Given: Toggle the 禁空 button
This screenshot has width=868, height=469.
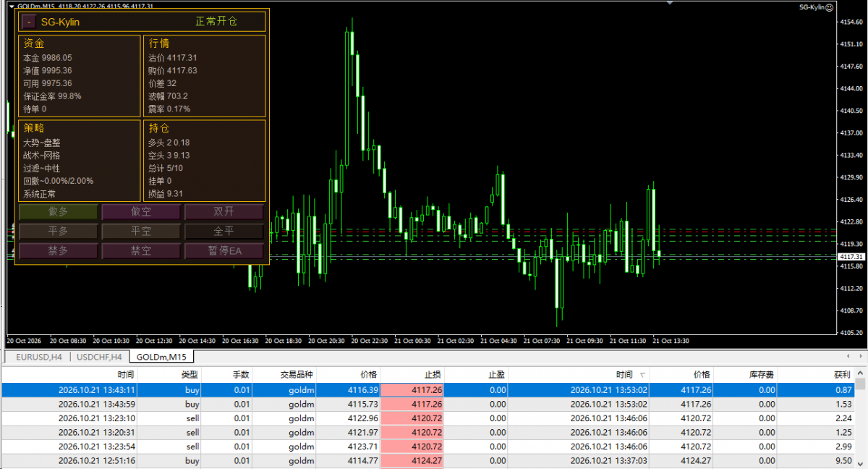Looking at the screenshot, I should point(141,251).
